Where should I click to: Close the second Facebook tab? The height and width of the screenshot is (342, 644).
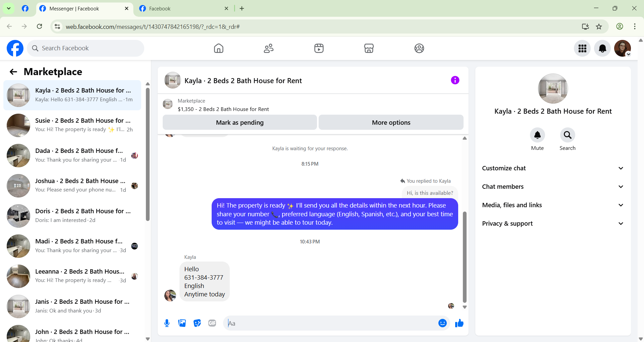click(x=226, y=8)
